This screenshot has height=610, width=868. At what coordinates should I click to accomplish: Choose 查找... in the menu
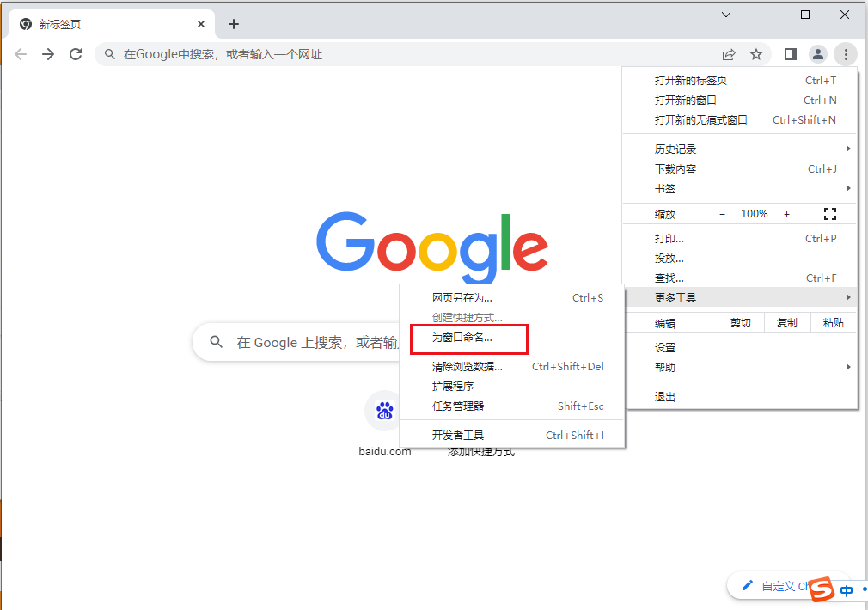740,278
